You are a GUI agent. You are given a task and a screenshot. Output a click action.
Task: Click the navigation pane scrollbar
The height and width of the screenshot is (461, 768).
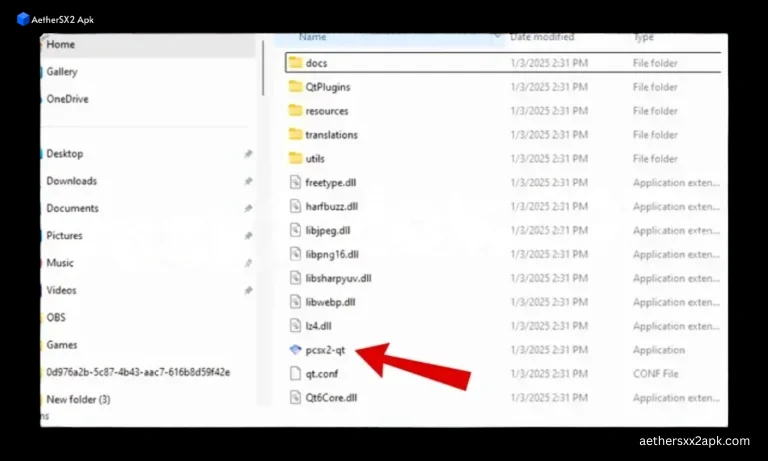[x=263, y=68]
